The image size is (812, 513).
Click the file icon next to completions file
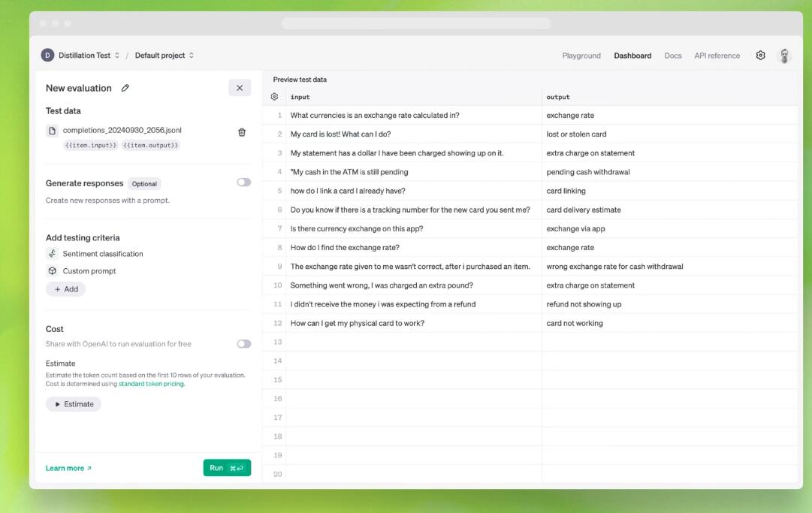[x=52, y=131]
